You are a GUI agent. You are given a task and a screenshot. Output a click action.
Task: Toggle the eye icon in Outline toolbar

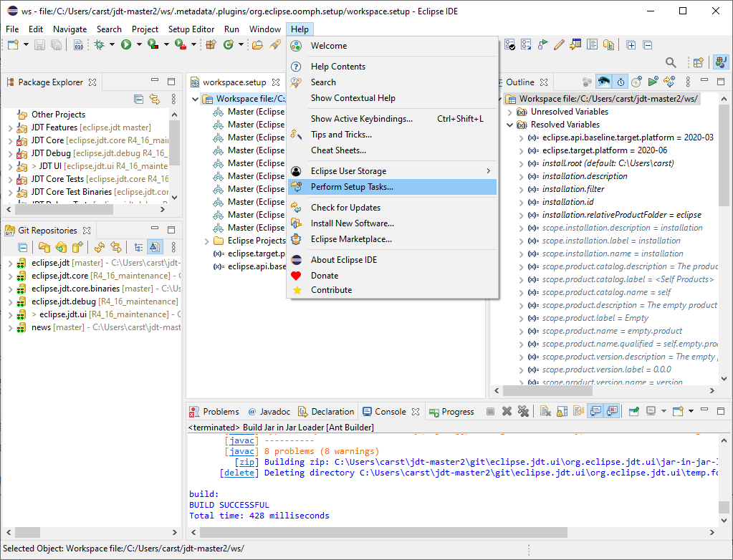603,82
